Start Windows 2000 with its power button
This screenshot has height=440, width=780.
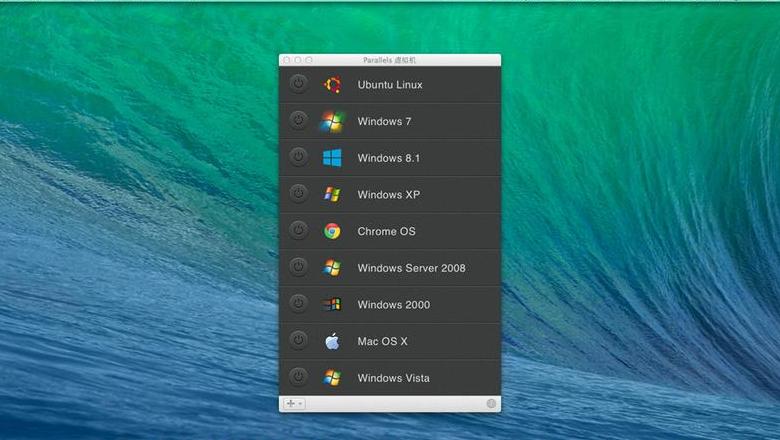coord(298,303)
